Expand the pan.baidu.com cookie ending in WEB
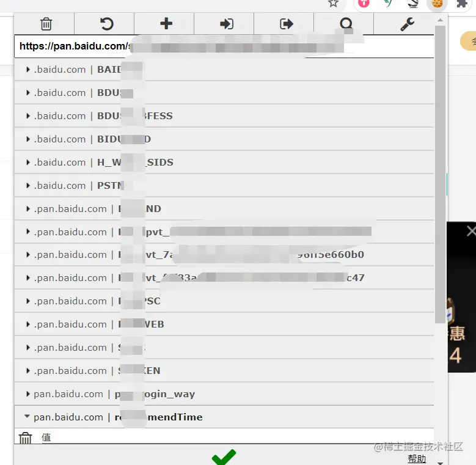The width and height of the screenshot is (476, 465). pyautogui.click(x=224, y=324)
